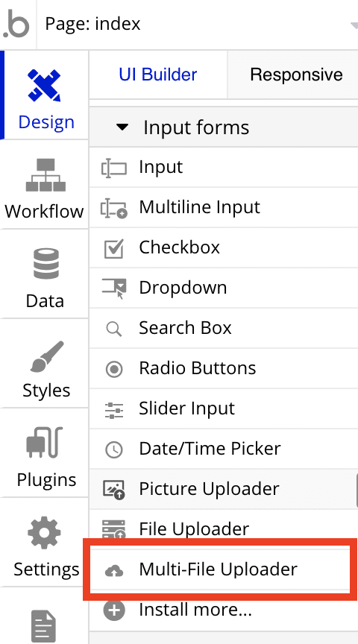Select the Slider Input icon
Viewport: 358px width, 644px height.
(x=114, y=409)
